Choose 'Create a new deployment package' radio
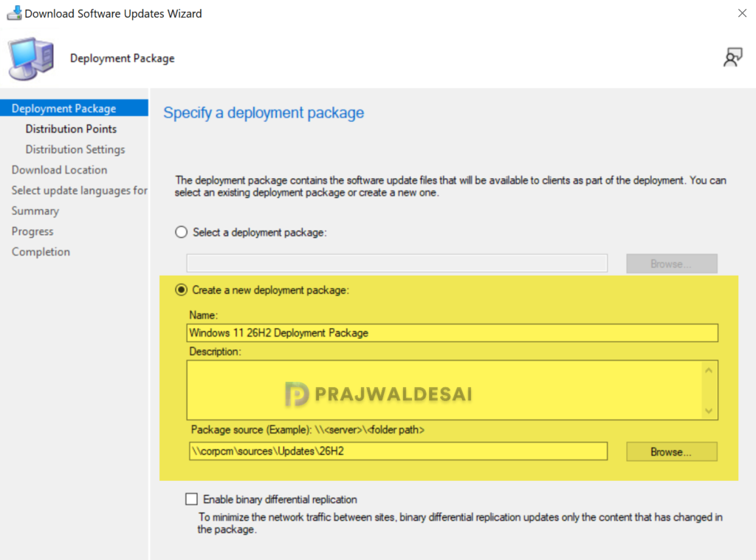 click(182, 290)
